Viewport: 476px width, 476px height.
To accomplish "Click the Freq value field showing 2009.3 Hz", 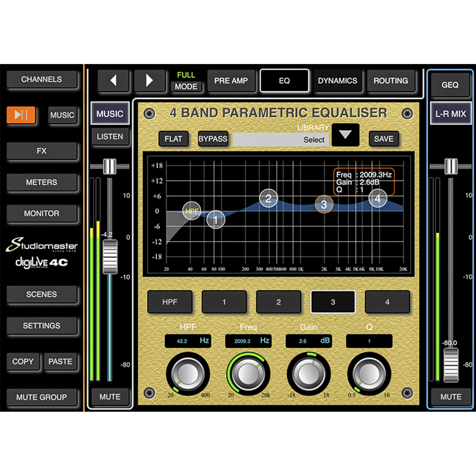I will pyautogui.click(x=248, y=341).
